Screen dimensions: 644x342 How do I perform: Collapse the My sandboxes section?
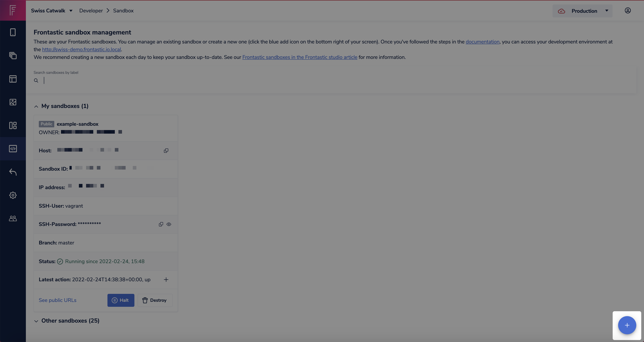click(36, 106)
